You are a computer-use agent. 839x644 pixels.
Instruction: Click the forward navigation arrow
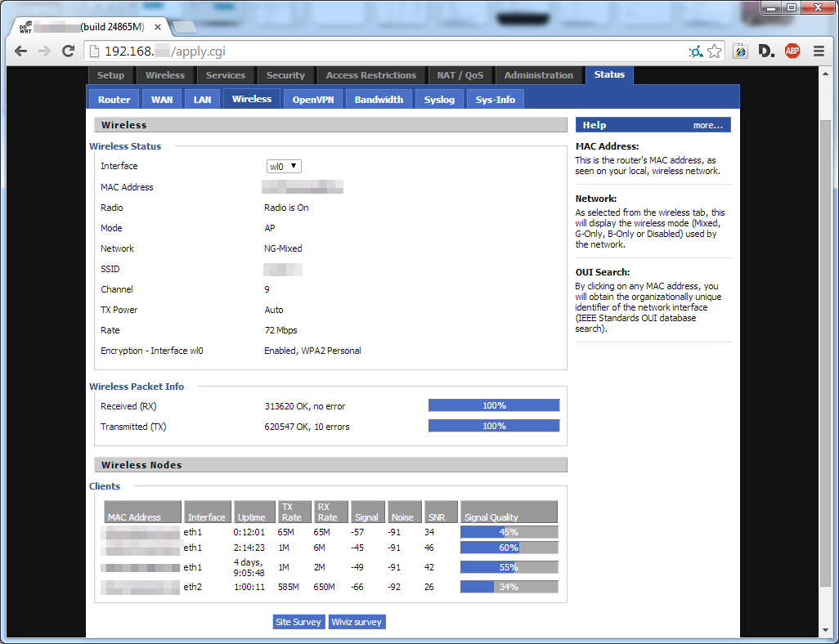(x=44, y=51)
